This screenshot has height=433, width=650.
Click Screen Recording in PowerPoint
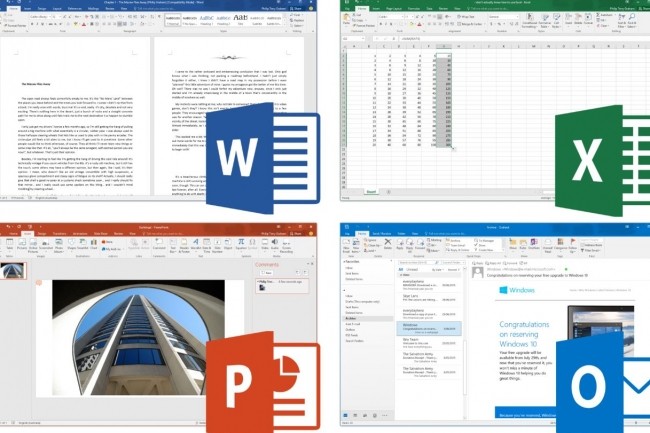286,246
